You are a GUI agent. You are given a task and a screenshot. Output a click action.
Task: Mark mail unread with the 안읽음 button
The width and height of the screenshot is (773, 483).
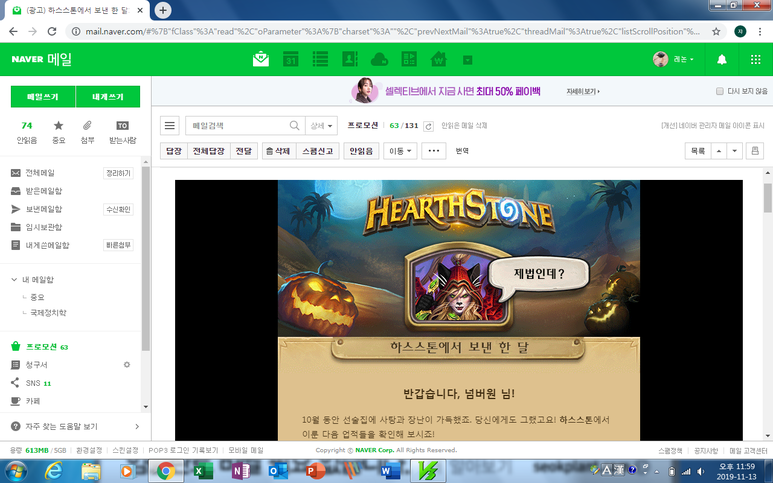[x=361, y=151]
